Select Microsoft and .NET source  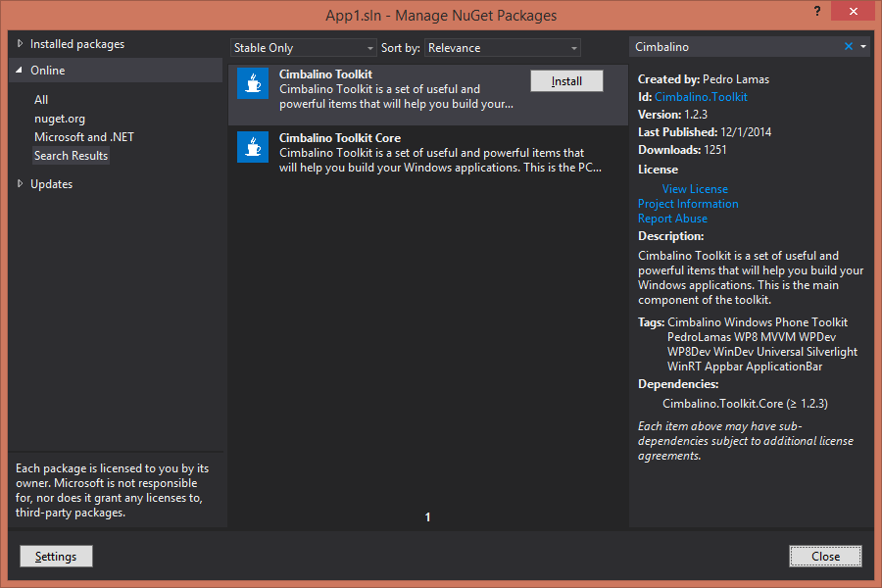click(x=82, y=137)
